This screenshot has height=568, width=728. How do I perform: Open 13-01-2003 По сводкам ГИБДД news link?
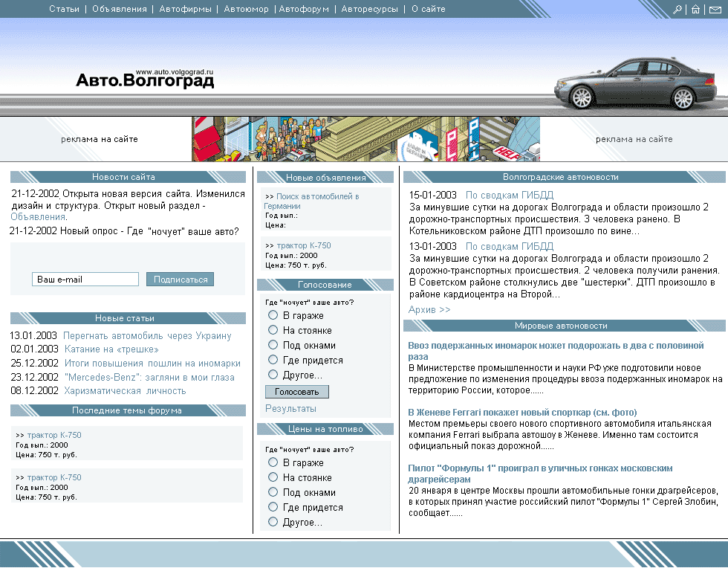pos(510,246)
